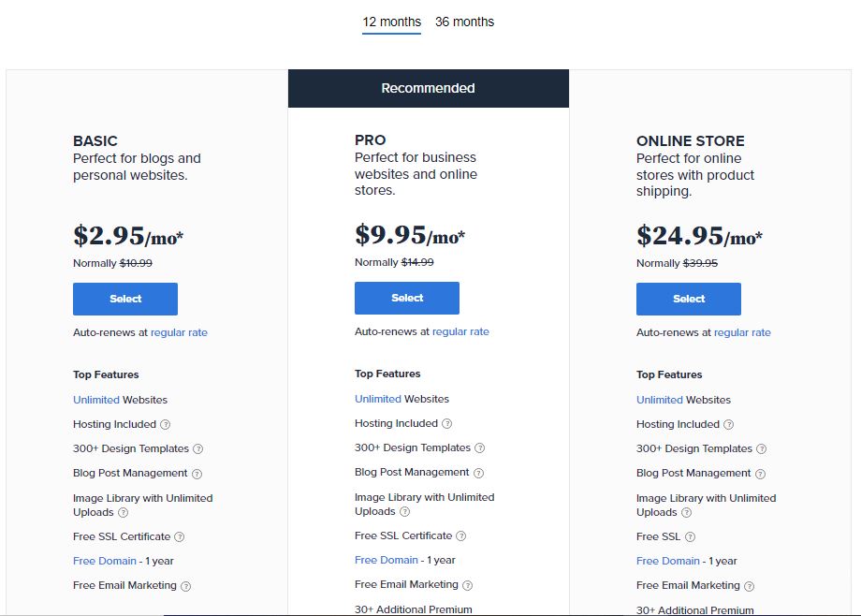Open help icon for Pro Free Email Marketing

pyautogui.click(x=467, y=585)
